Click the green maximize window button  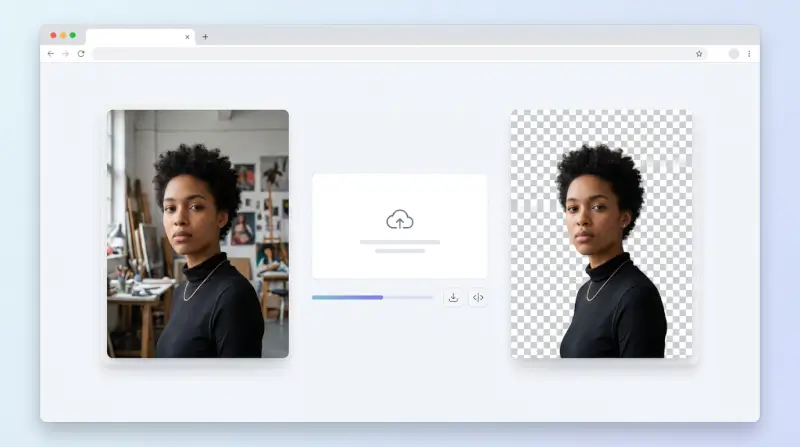(73, 35)
